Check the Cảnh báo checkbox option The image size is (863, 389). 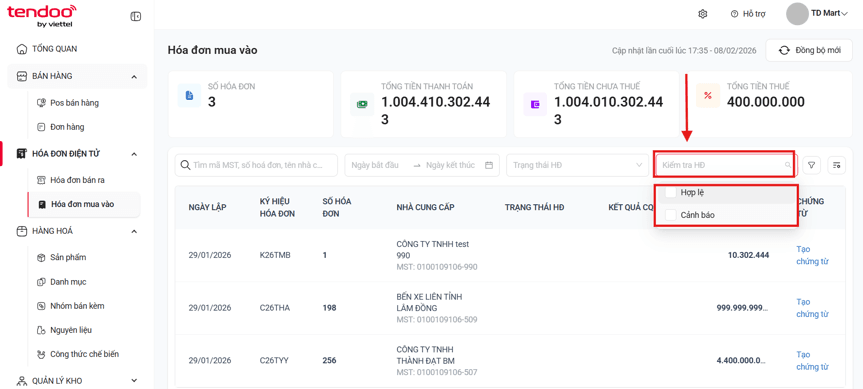click(671, 215)
